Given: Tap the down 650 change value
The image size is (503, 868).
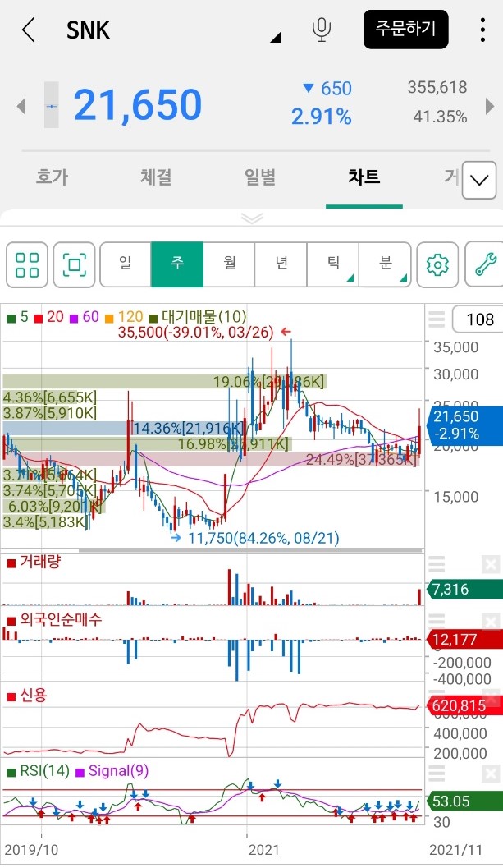Looking at the screenshot, I should pyautogui.click(x=327, y=88).
